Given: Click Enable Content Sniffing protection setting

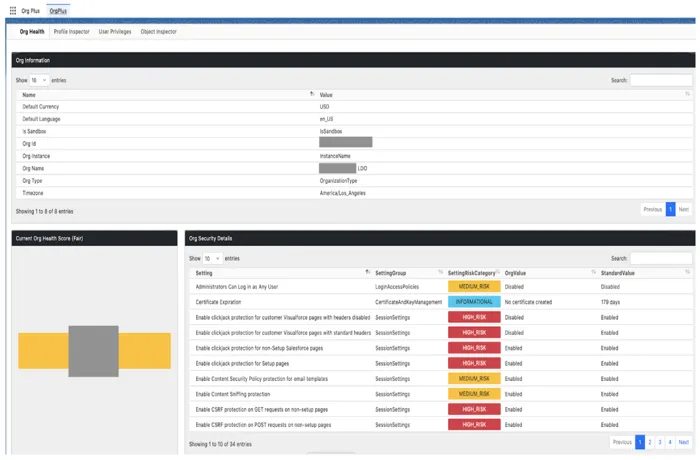Looking at the screenshot, I should tap(233, 394).
